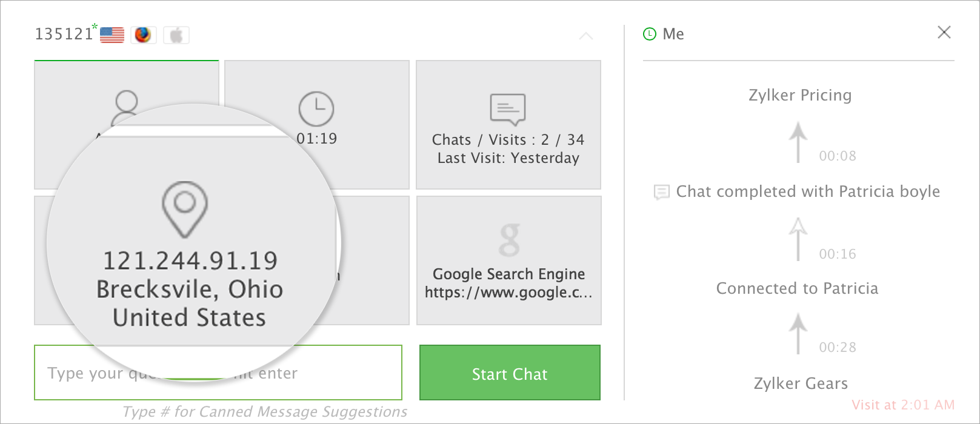Click the clock icon above 01:19
980x424 pixels.
(x=316, y=109)
